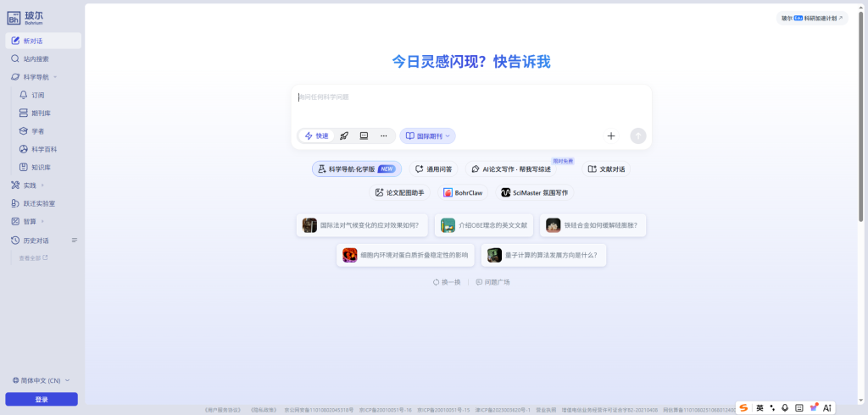This screenshot has width=868, height=415.
Task: Select the rocket mode icon
Action: [x=344, y=136]
